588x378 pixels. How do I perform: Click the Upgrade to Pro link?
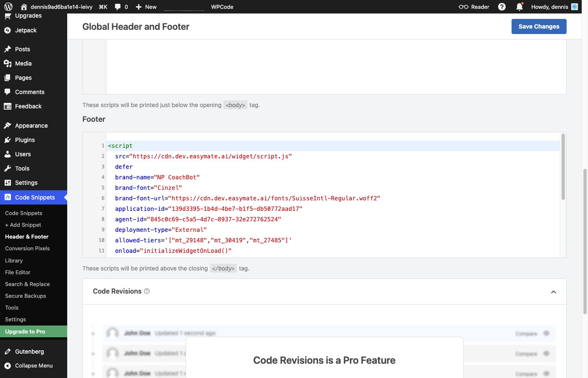tap(34, 331)
